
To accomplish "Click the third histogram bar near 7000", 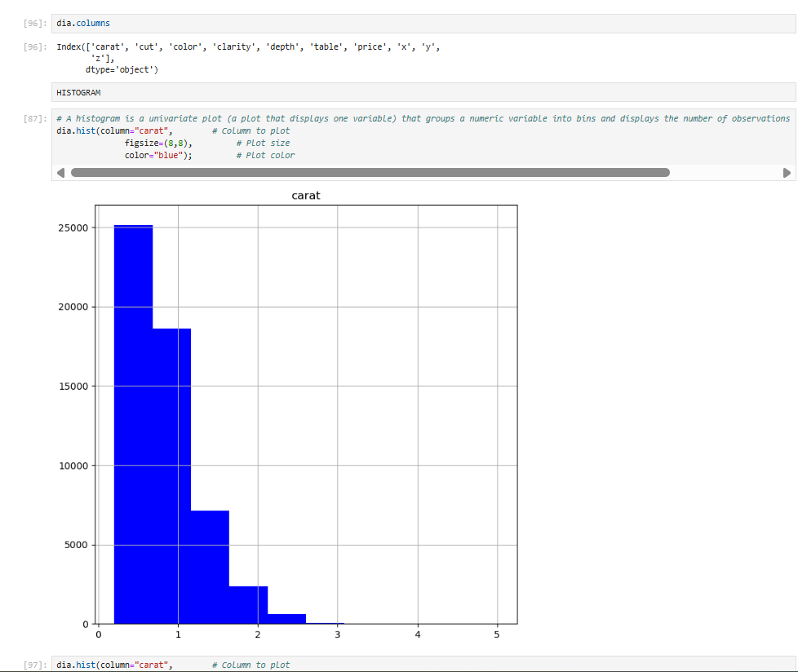I will [211, 568].
